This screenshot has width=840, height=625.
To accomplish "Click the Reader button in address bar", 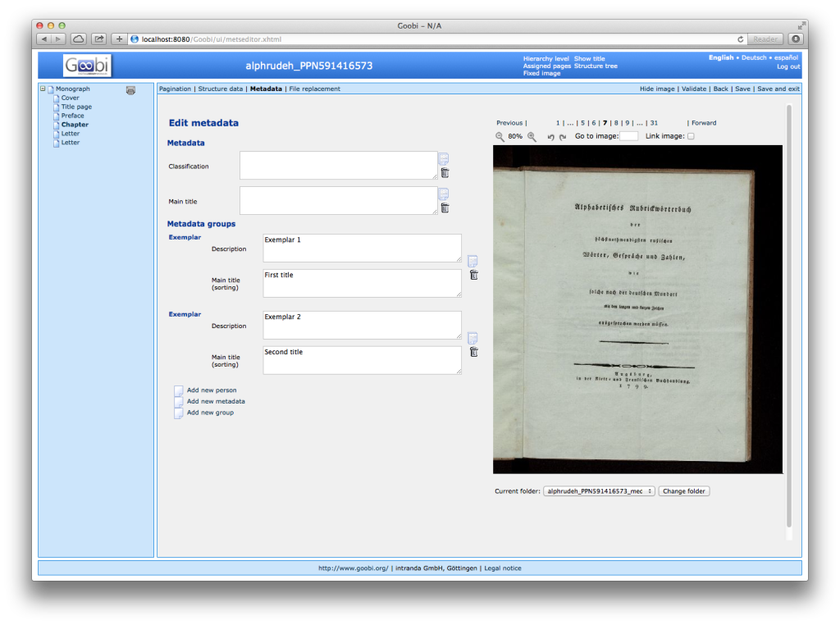I will 765,39.
